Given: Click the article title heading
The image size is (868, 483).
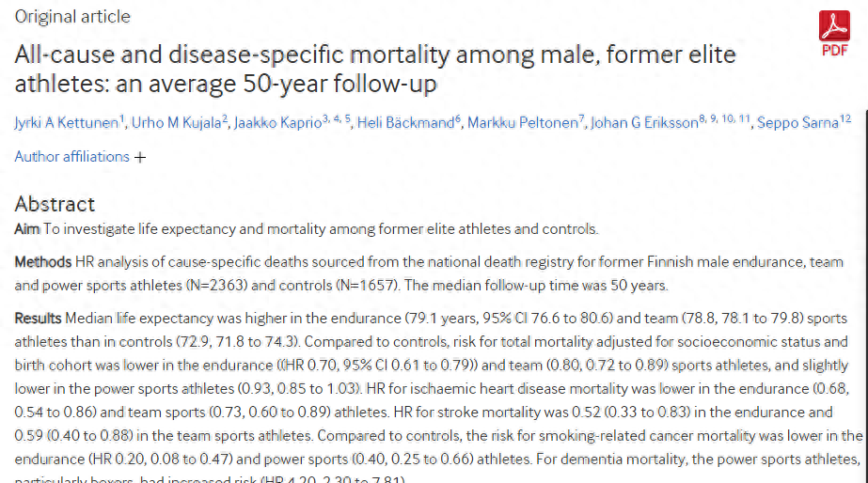Looking at the screenshot, I should click(374, 69).
